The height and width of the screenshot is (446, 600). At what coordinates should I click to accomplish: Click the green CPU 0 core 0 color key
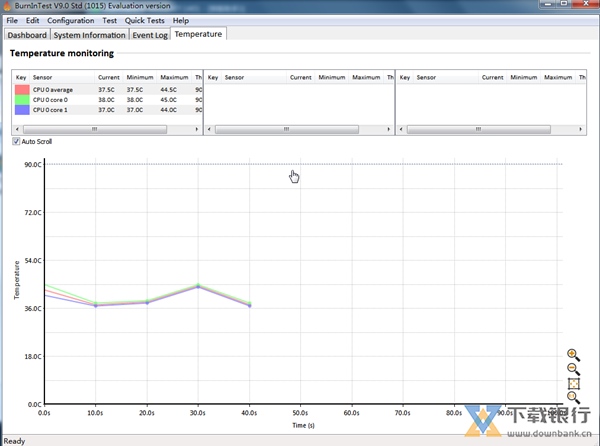22,99
